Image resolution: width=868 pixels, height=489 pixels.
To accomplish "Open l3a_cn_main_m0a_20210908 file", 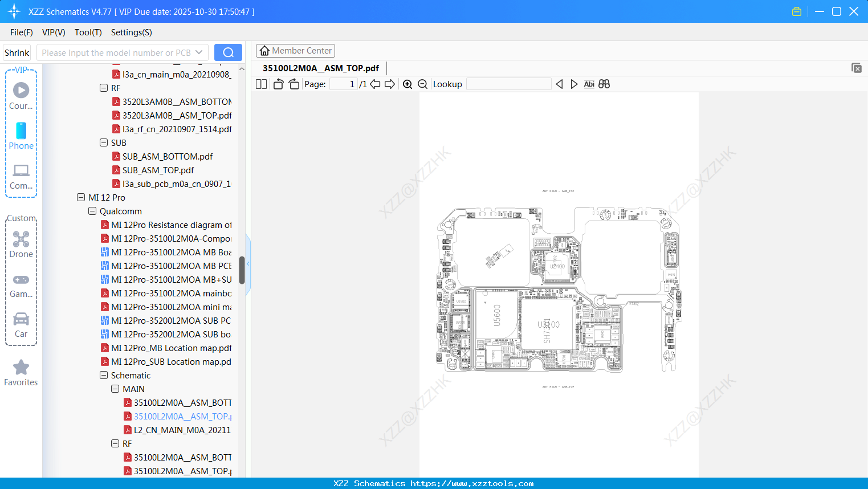I will (x=177, y=75).
